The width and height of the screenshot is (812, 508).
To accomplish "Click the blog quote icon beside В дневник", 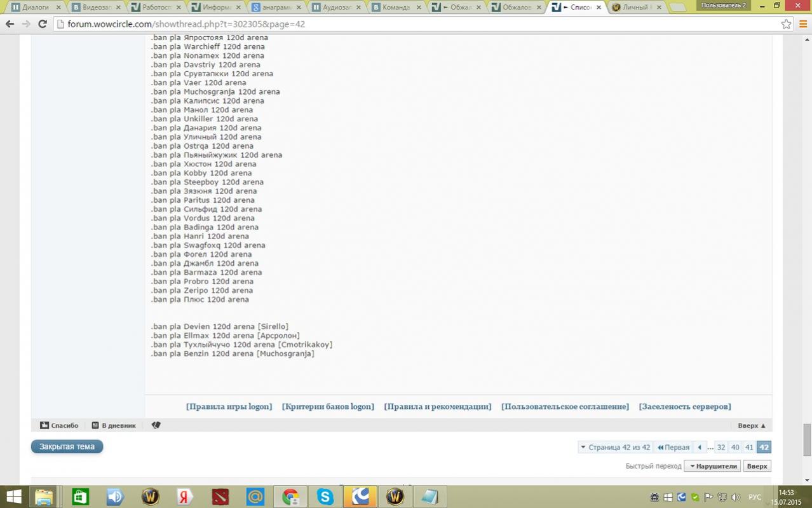I will [156, 425].
